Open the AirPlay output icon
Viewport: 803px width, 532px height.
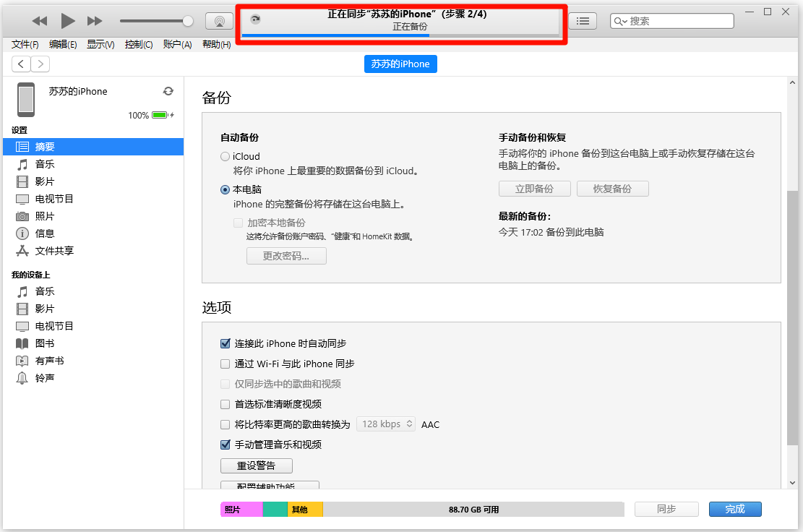[x=219, y=21]
